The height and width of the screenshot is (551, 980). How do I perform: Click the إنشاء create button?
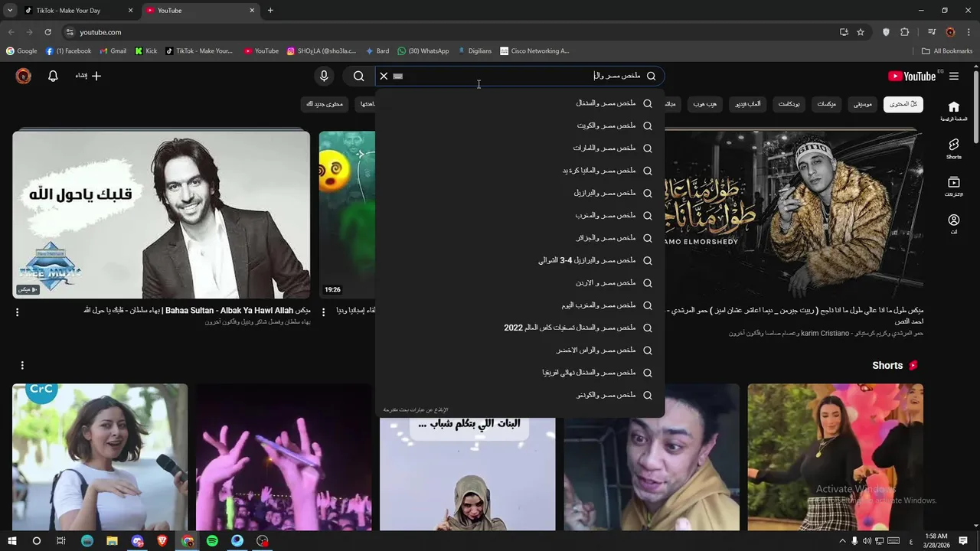[x=88, y=76]
